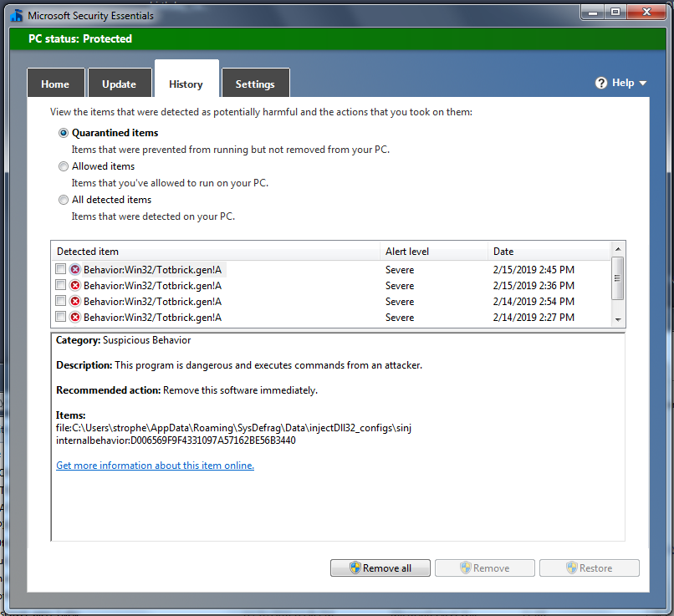Screen dimensions: 674x616
Task: Click the red threat icon for the 2:27 PM entry
Action: 75,318
